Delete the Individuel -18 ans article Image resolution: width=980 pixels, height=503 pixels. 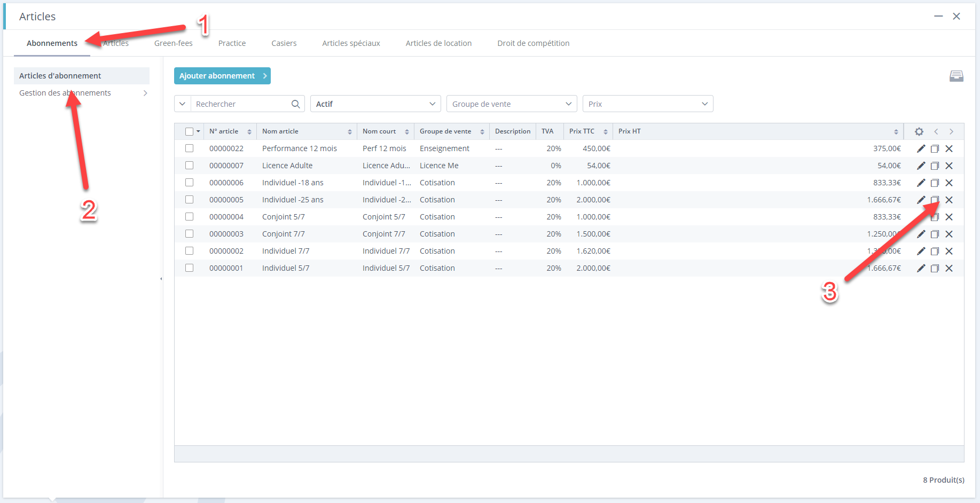coord(949,183)
